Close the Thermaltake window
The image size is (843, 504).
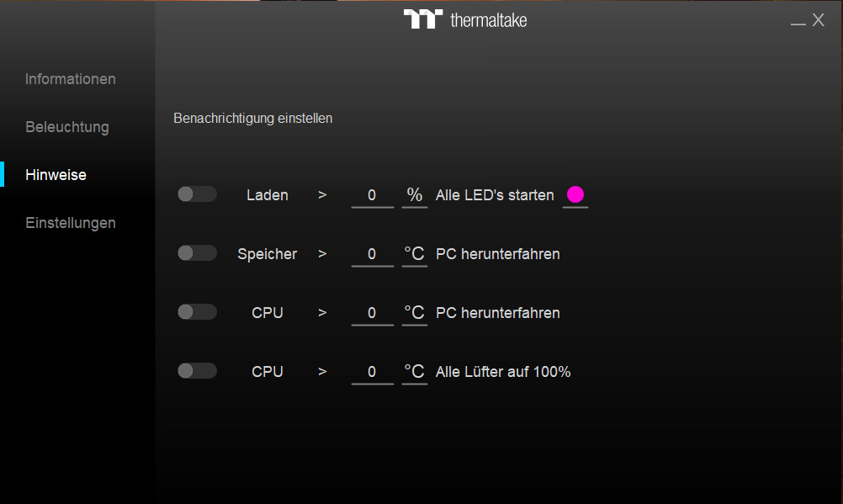pyautogui.click(x=819, y=20)
